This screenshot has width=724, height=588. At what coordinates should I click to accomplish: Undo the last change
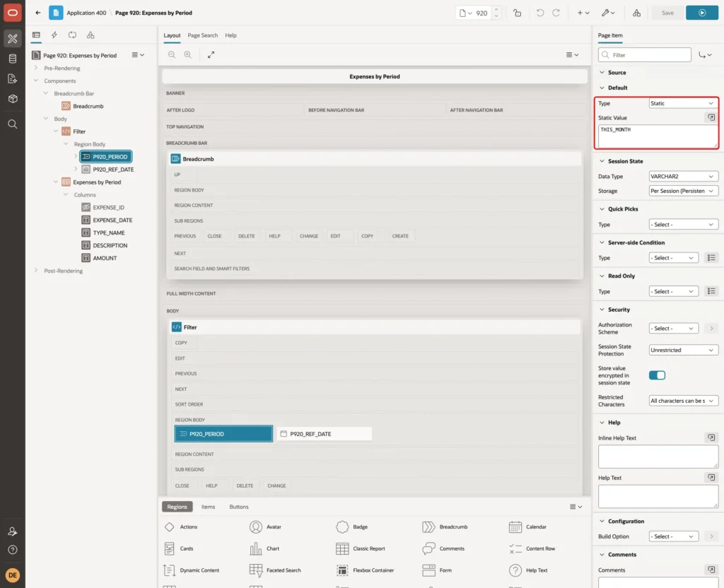tap(539, 13)
